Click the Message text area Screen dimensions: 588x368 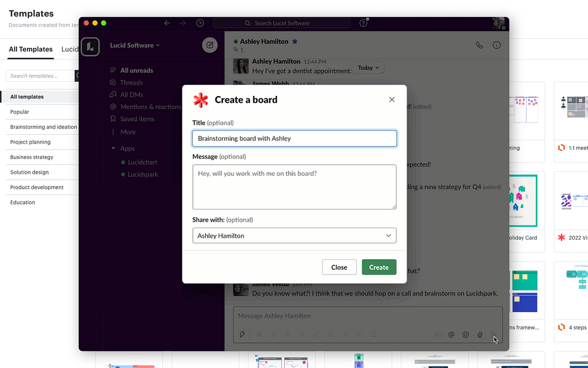(x=295, y=187)
